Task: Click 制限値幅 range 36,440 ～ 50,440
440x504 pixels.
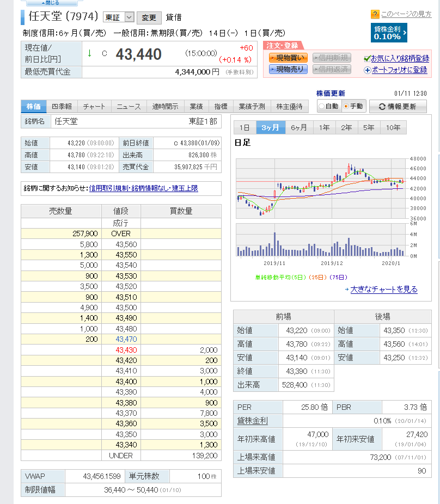Action: pyautogui.click(x=131, y=490)
